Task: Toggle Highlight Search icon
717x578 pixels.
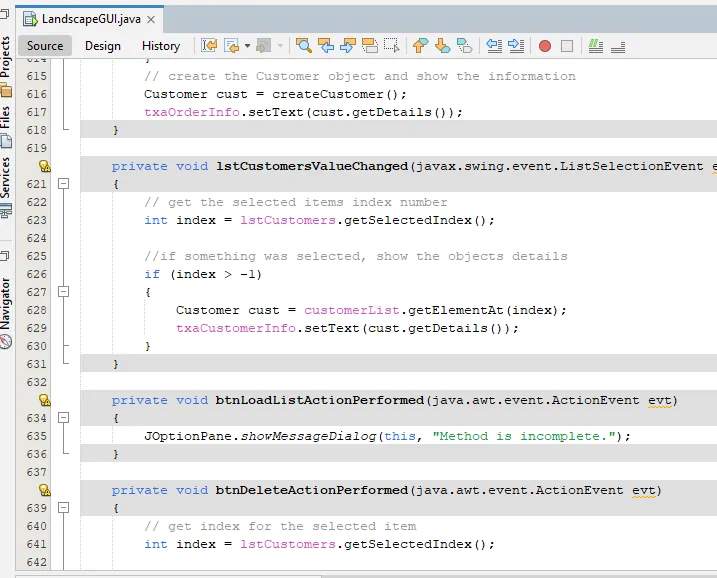Action: (370, 46)
